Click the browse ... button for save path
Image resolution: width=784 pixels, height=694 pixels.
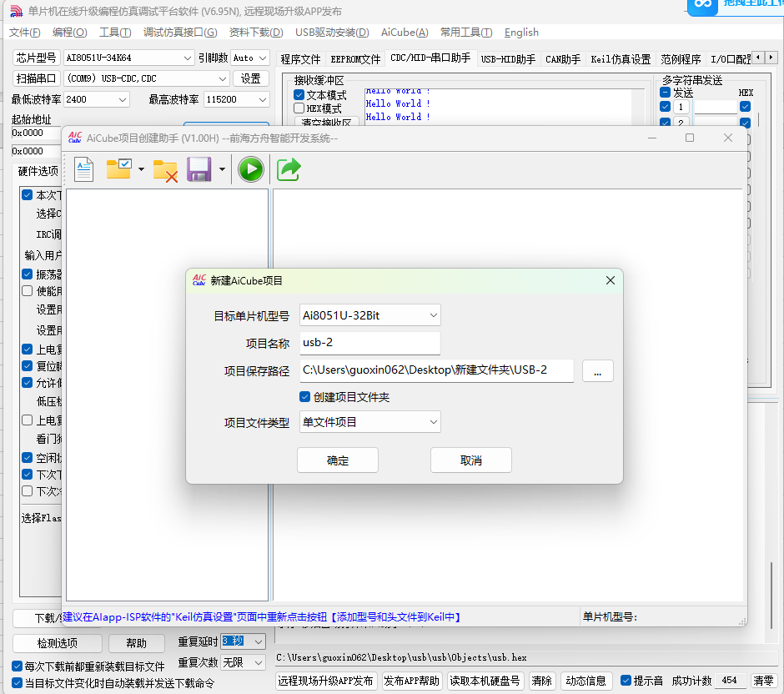pos(597,371)
